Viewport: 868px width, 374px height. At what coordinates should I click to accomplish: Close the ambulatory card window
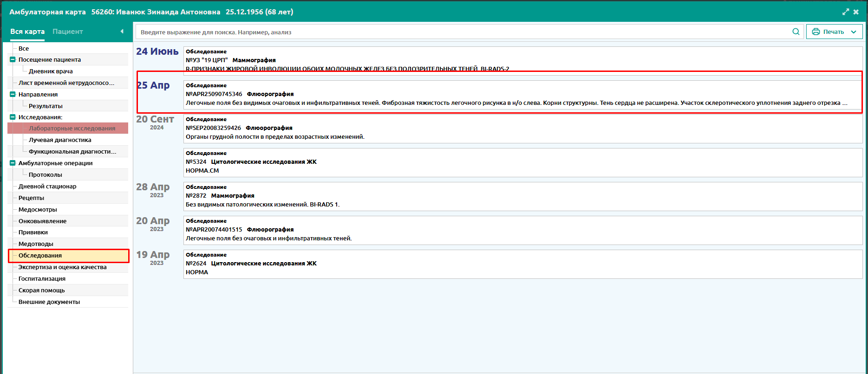856,12
